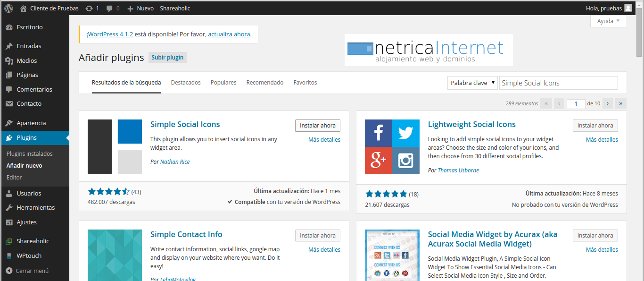Screen dimensions: 644x281
Task: Click the Usuarios person icon
Action: (x=9, y=194)
